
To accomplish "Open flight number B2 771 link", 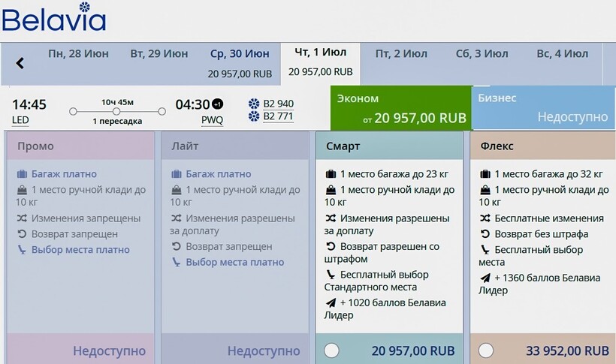I will 279,116.
